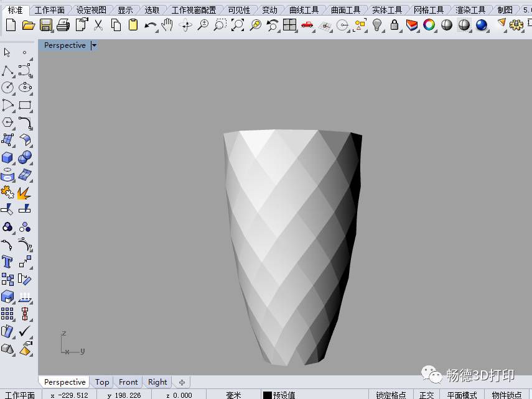The width and height of the screenshot is (532, 399).
Task: Toggle 物件锁点 object snap
Action: [x=506, y=395]
